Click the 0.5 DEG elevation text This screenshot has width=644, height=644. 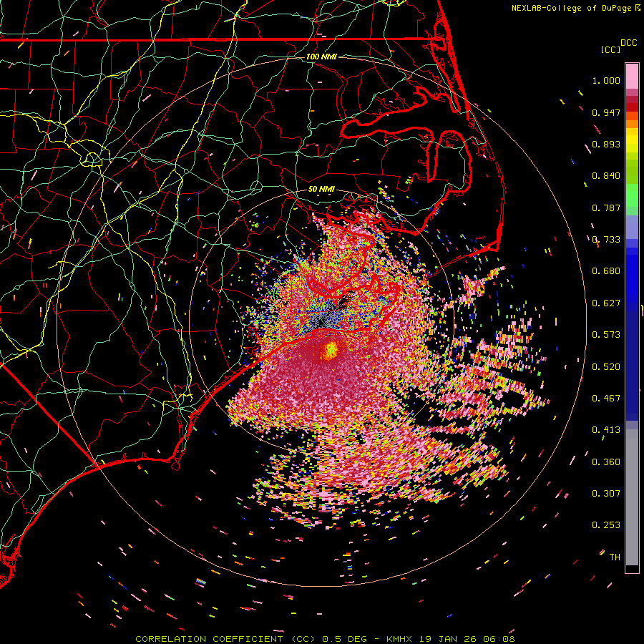(x=345, y=639)
